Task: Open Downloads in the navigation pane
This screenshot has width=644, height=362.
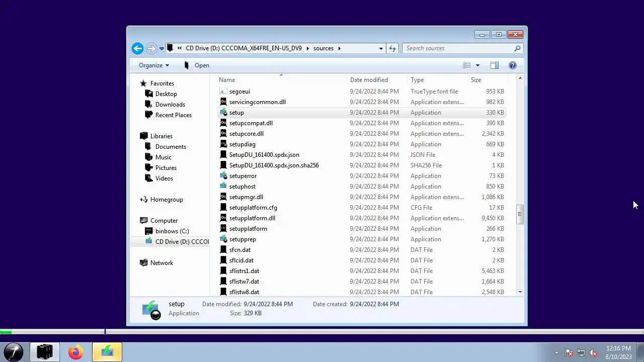Action: (x=170, y=105)
